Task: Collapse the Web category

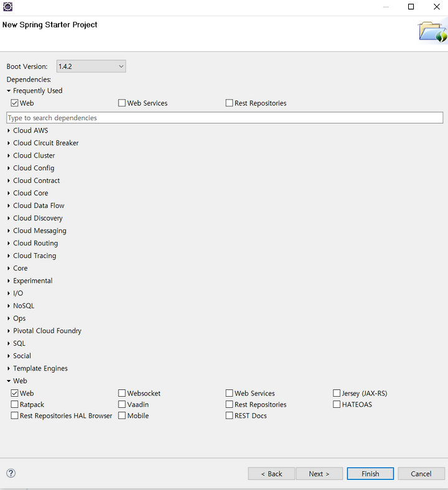Action: tap(9, 381)
